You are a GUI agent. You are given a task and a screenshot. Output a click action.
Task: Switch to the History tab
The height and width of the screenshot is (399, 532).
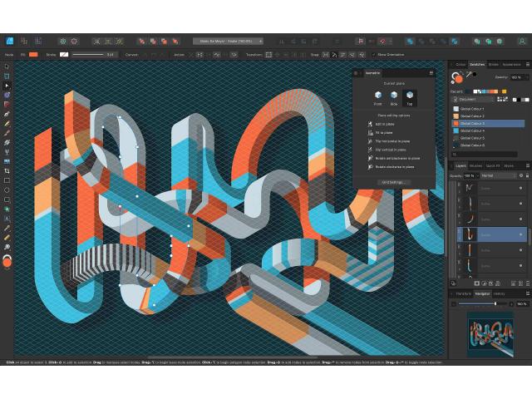coord(499,293)
